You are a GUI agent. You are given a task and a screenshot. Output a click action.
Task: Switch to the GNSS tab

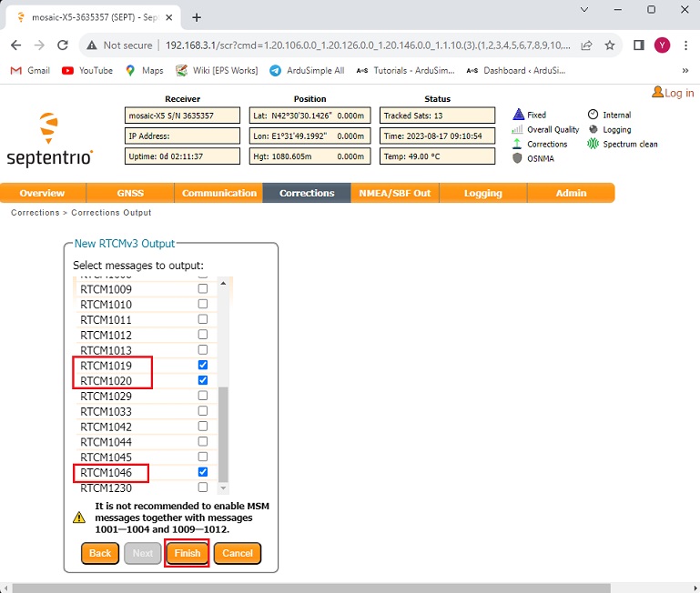point(130,193)
